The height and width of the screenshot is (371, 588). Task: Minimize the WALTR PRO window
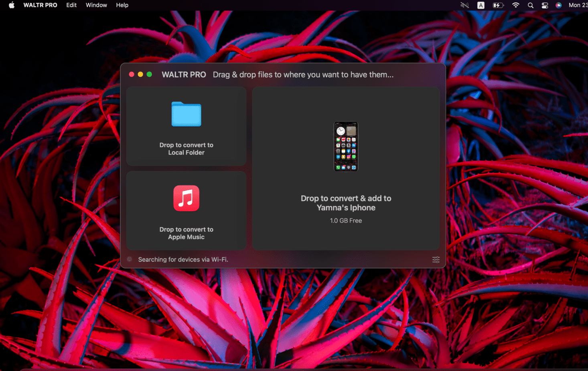pos(140,74)
